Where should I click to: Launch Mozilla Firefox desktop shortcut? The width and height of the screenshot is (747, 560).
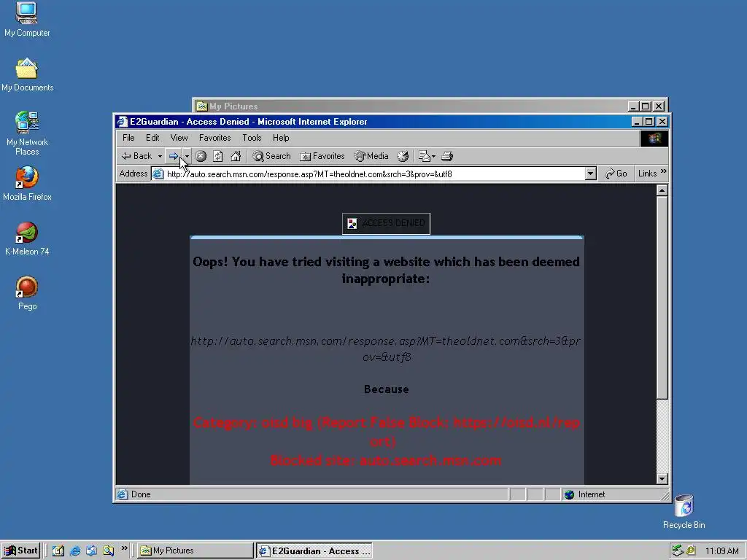pyautogui.click(x=27, y=184)
